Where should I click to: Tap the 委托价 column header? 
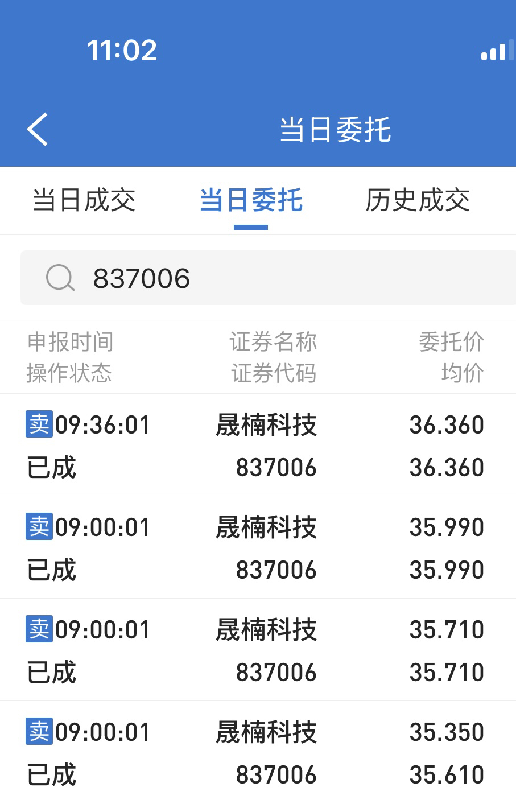[x=452, y=342]
